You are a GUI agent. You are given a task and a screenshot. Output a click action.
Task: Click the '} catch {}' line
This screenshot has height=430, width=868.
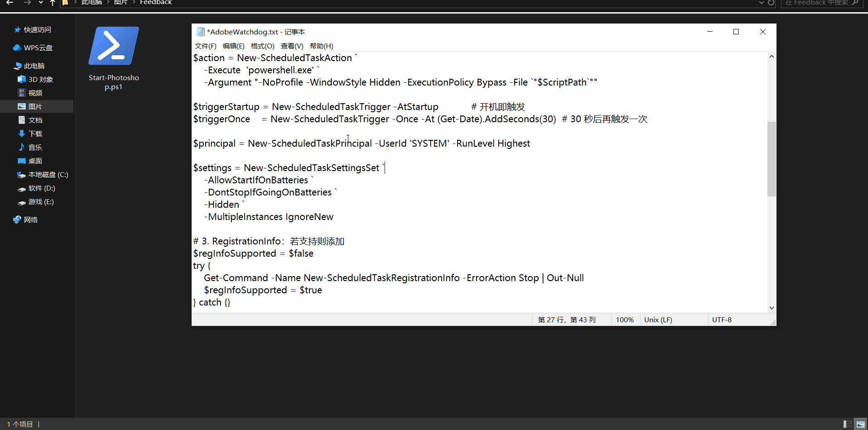212,302
